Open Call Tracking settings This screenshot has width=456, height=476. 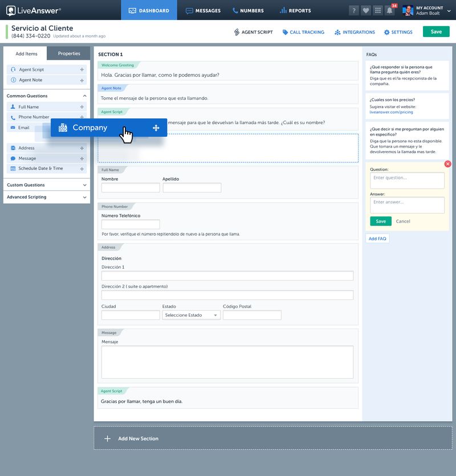[303, 32]
